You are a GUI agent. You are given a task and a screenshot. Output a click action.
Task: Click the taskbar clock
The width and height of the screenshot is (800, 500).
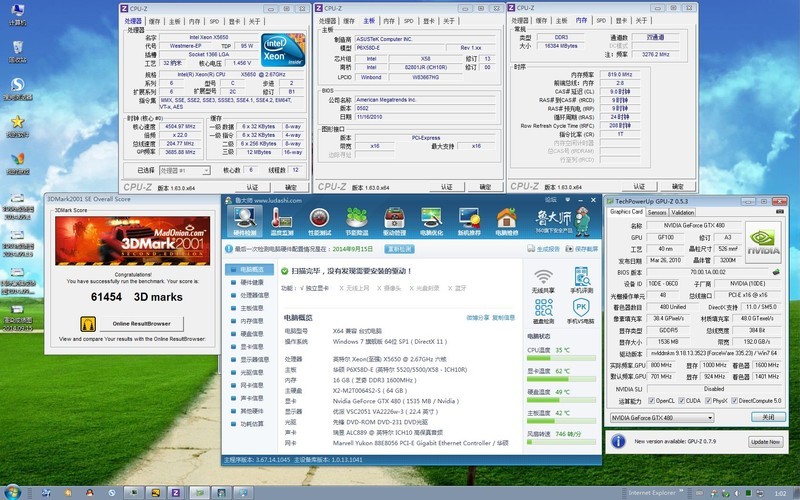tap(780, 493)
